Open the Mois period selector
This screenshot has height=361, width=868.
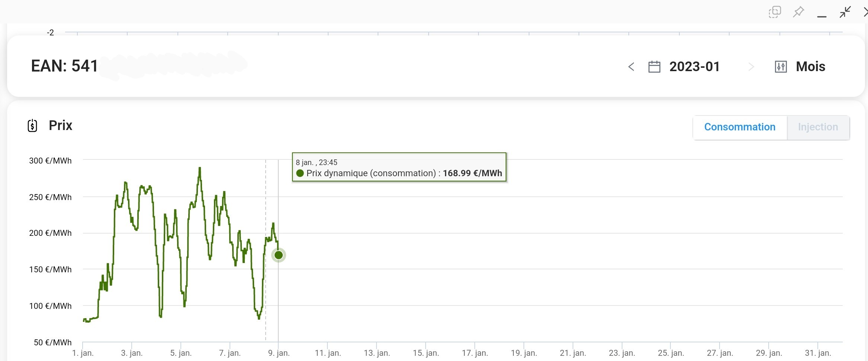coord(810,67)
